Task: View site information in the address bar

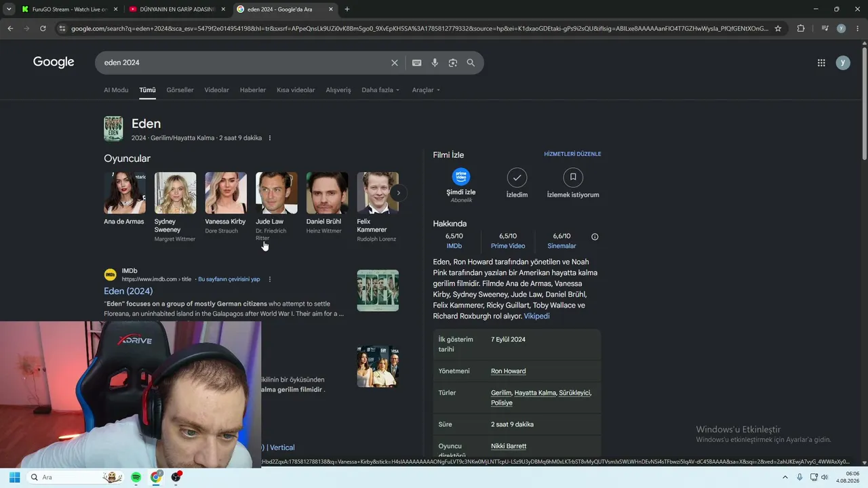Action: (x=62, y=28)
